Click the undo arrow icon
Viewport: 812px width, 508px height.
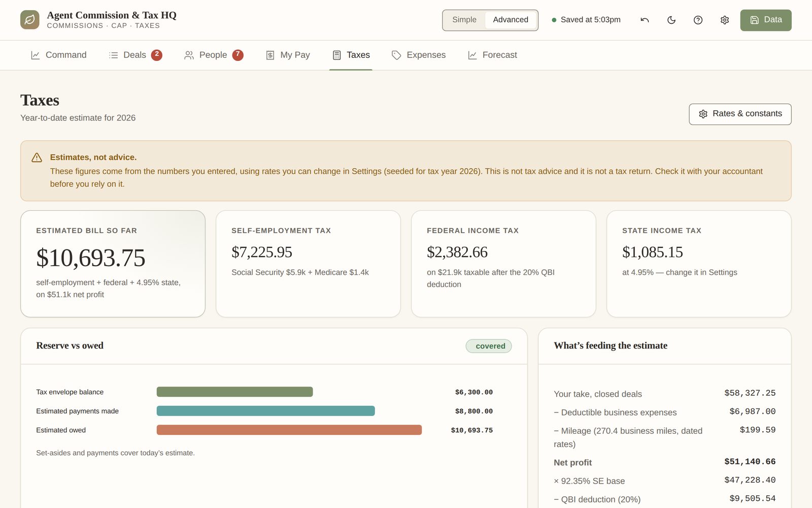click(645, 20)
